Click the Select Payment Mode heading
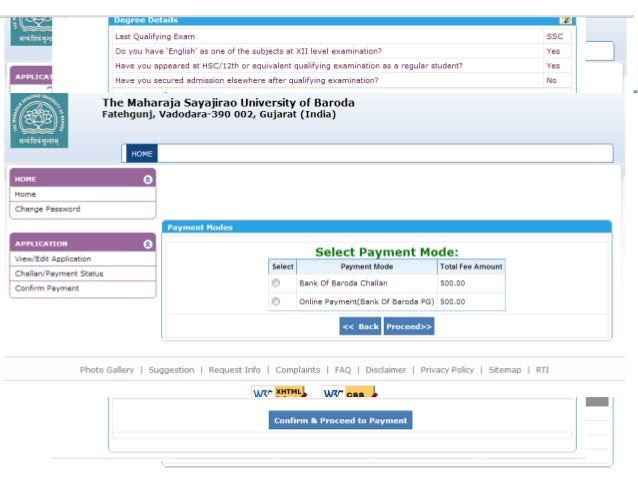This screenshot has height=479, width=638. [387, 252]
